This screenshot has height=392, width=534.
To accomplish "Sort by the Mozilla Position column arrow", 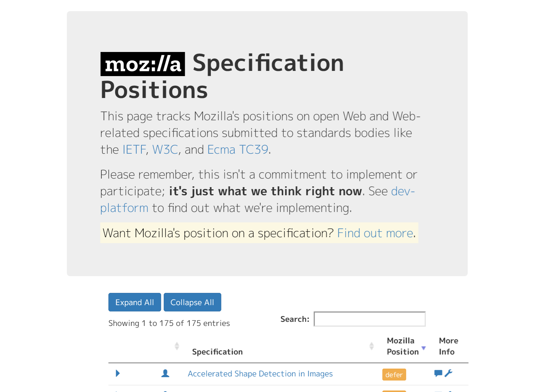I will [423, 348].
